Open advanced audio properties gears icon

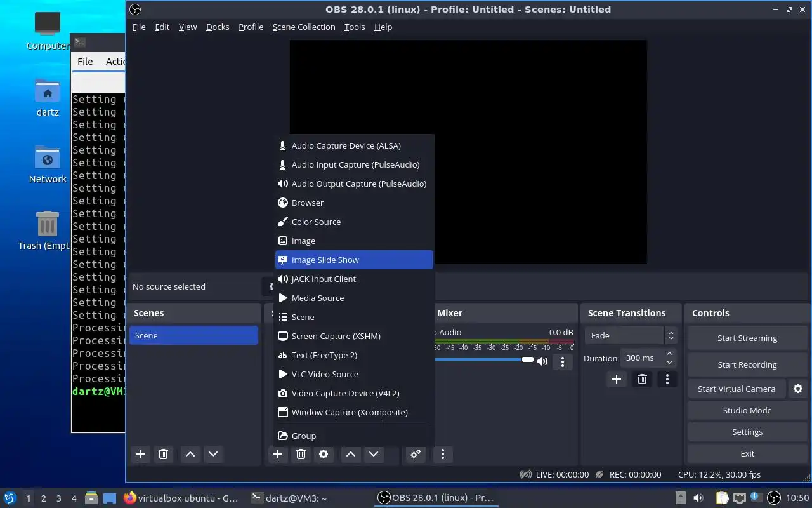point(416,454)
